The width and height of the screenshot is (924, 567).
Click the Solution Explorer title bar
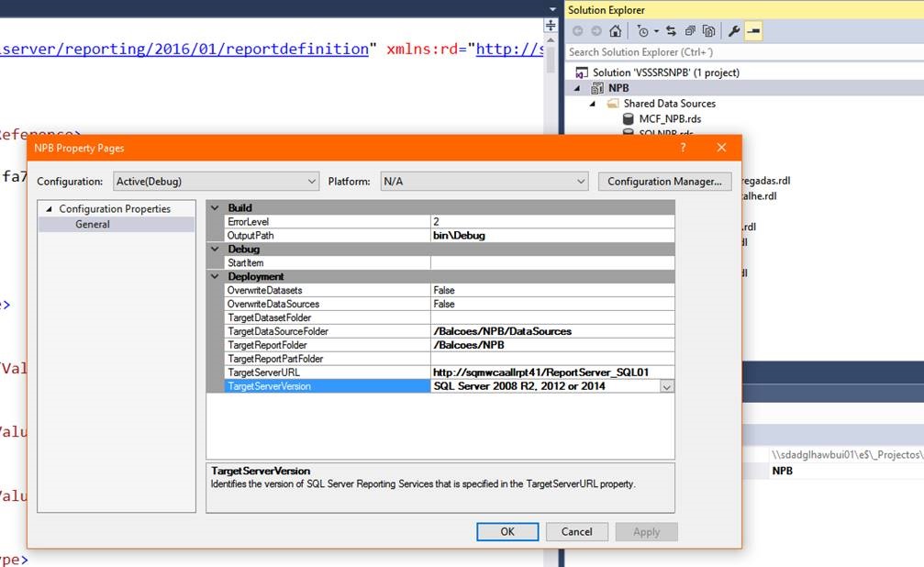pyautogui.click(x=744, y=9)
